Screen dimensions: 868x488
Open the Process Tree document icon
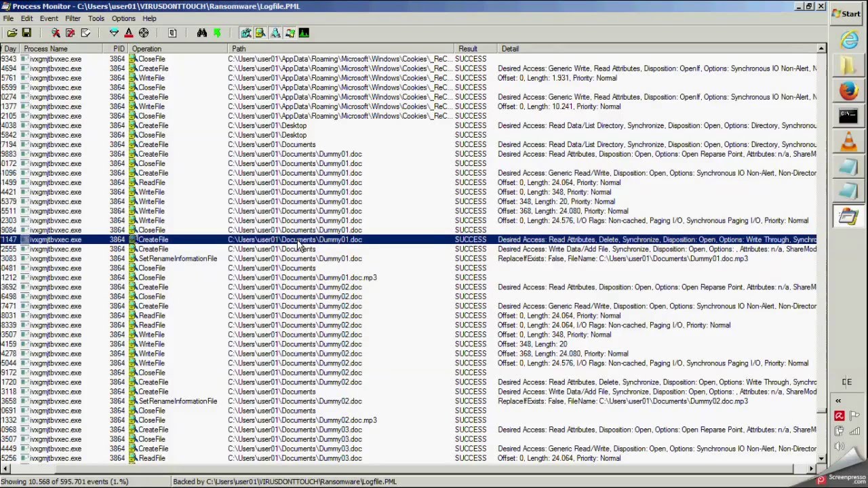coord(172,33)
